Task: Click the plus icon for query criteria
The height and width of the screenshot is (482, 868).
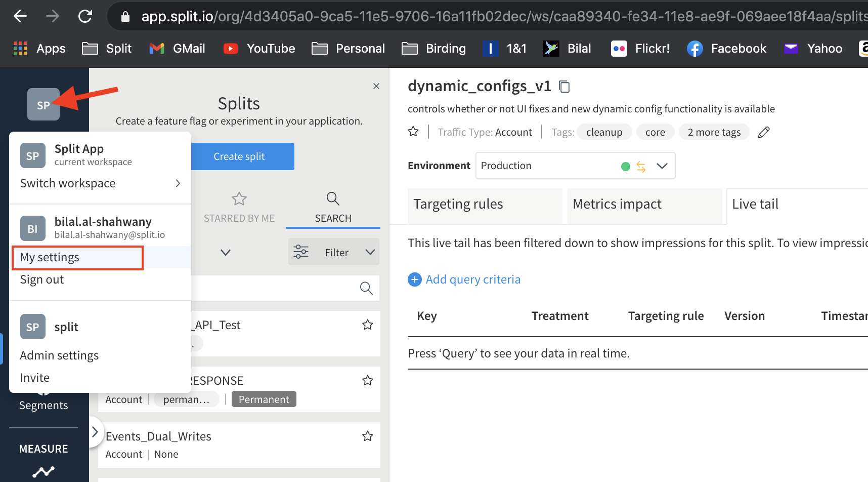Action: (415, 279)
